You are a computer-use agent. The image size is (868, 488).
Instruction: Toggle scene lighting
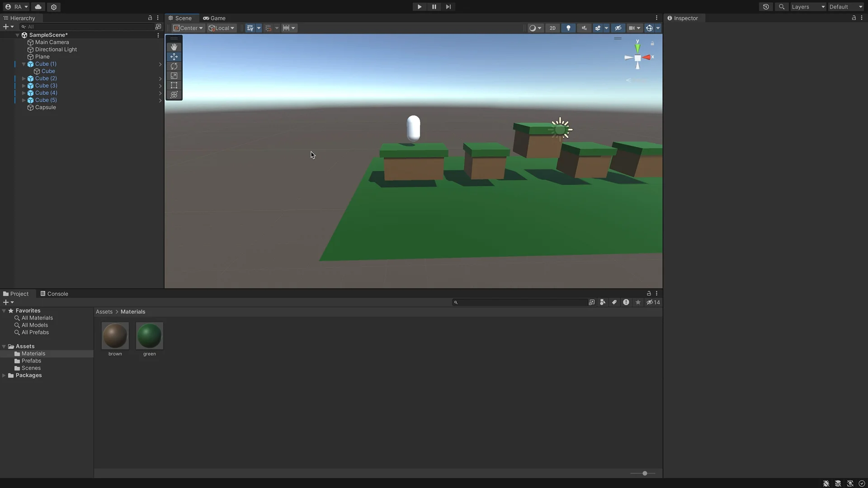point(568,28)
